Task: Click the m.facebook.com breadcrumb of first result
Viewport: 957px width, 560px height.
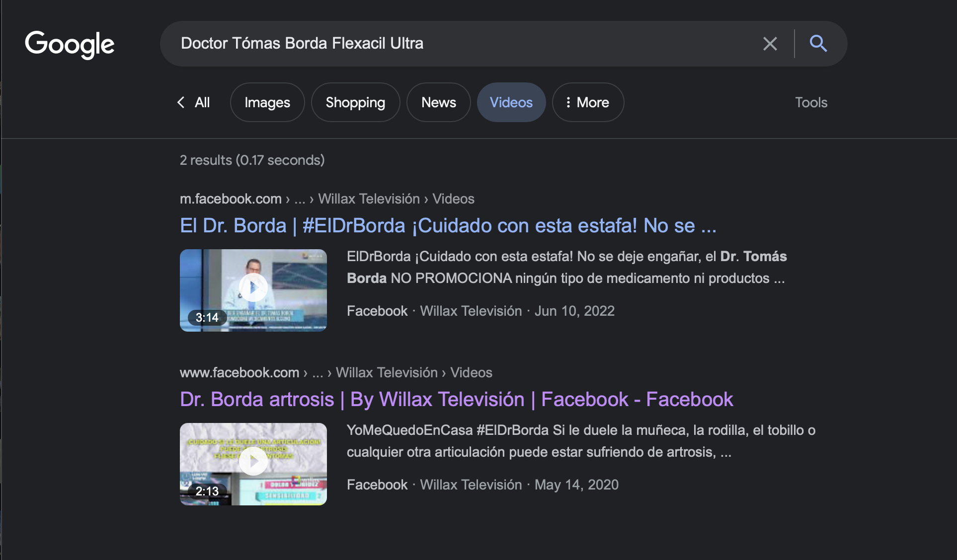Action: (x=231, y=199)
